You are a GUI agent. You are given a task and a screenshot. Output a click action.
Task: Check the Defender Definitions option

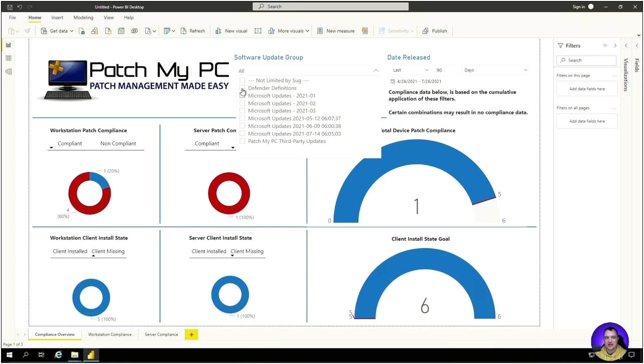pos(242,88)
